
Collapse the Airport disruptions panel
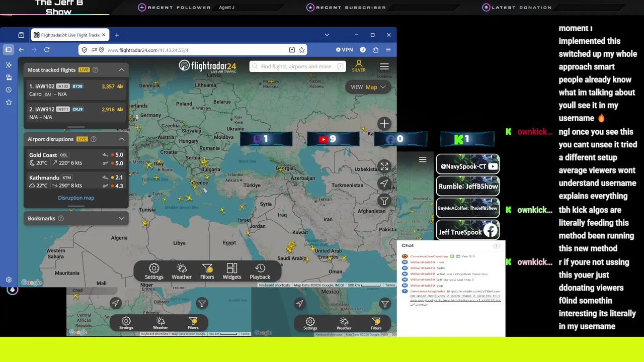(x=121, y=139)
